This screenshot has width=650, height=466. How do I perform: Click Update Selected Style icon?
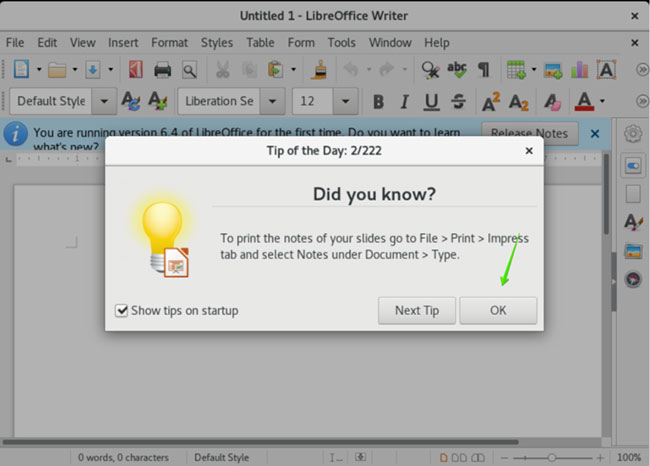131,101
